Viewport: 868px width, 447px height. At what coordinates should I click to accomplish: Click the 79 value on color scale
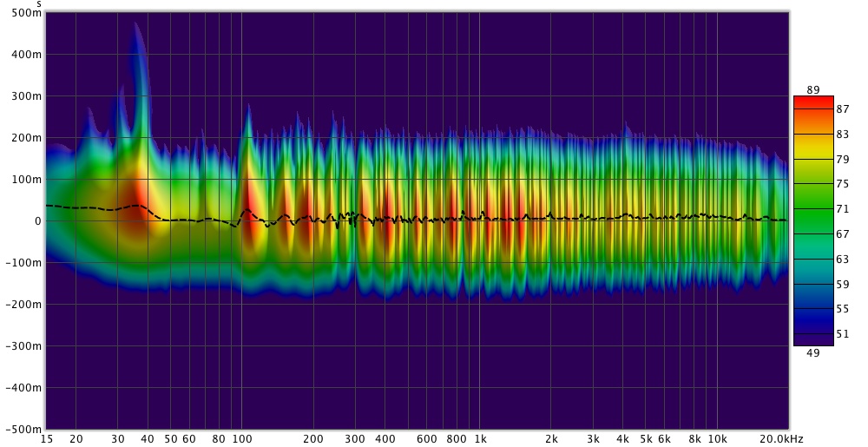click(x=843, y=160)
